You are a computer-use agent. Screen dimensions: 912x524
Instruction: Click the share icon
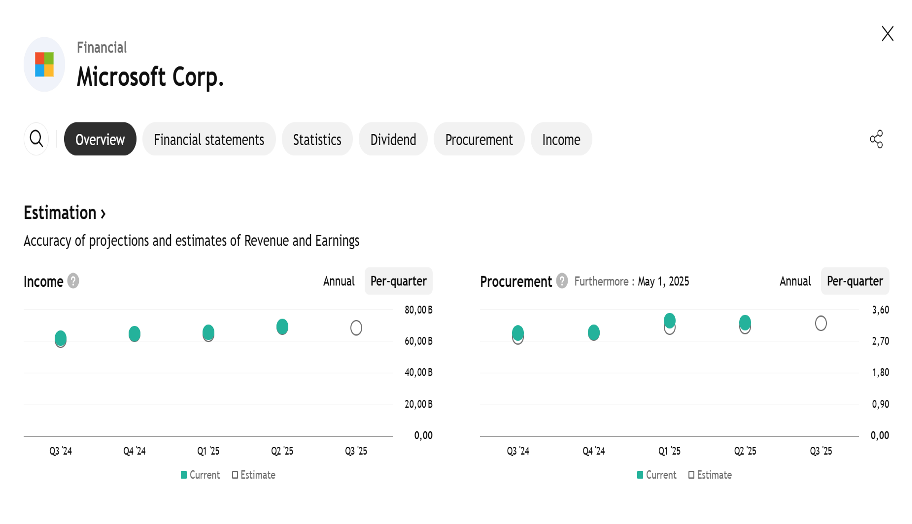tap(877, 139)
